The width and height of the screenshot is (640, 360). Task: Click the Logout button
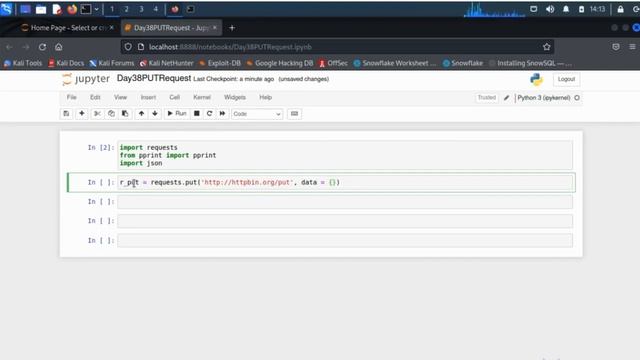[566, 79]
